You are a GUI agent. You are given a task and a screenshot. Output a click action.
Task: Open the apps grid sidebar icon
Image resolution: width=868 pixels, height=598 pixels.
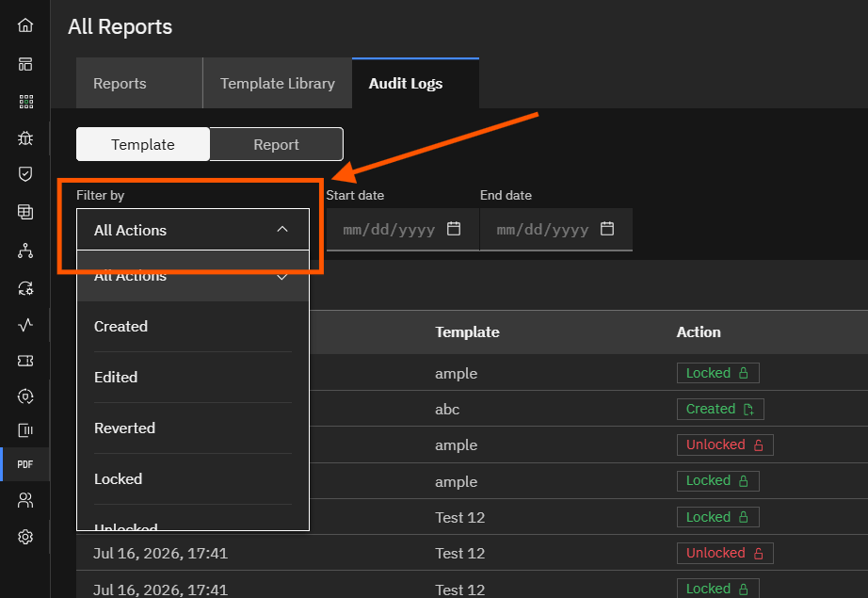tap(25, 102)
